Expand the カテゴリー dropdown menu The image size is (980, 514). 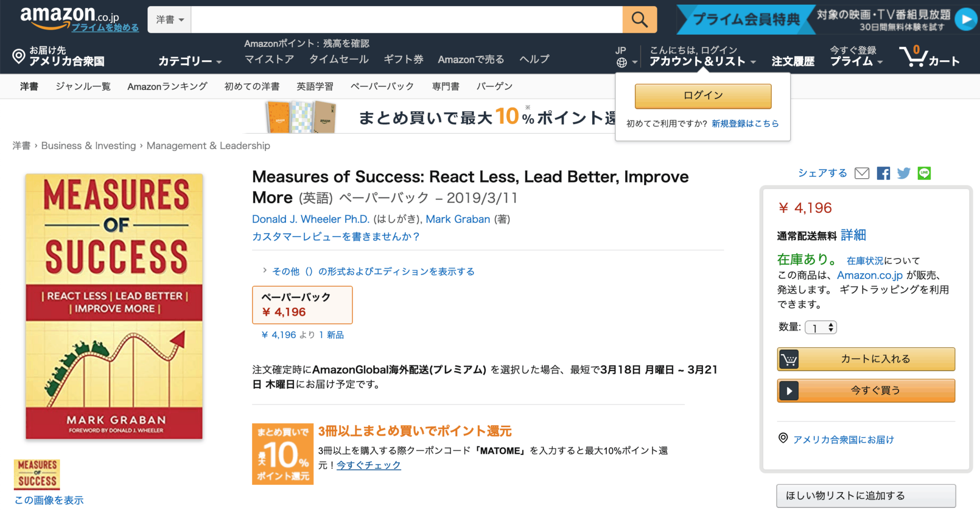click(x=189, y=61)
